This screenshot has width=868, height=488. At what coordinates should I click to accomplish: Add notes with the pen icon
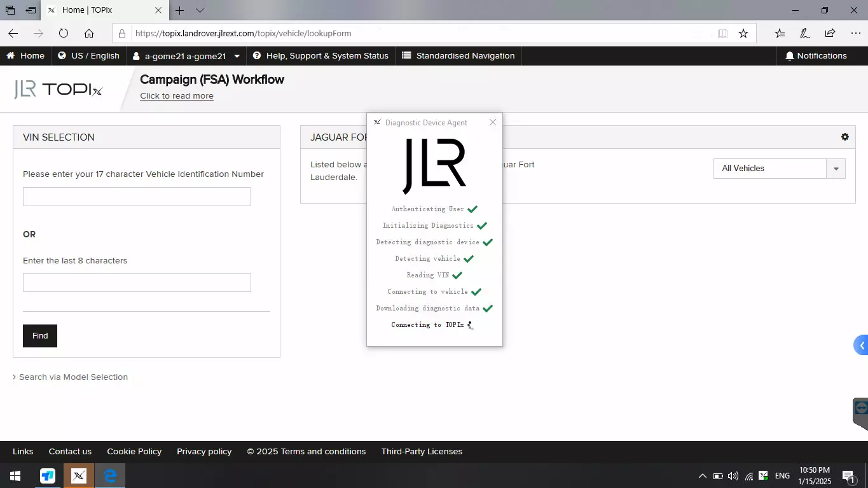click(x=805, y=34)
